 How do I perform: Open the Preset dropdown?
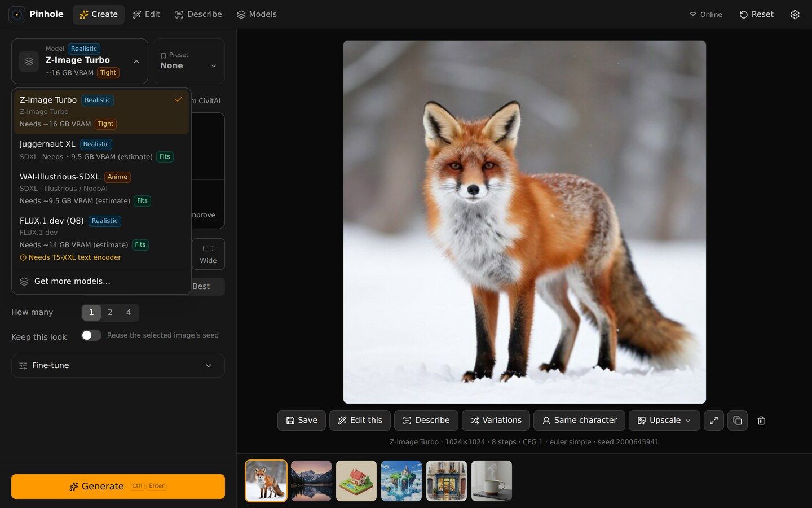(188, 61)
